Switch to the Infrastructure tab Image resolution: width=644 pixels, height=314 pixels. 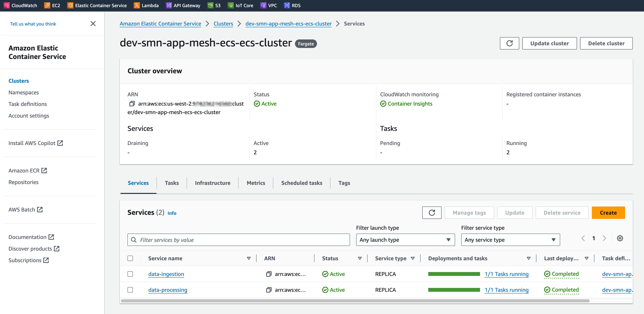pyautogui.click(x=212, y=183)
